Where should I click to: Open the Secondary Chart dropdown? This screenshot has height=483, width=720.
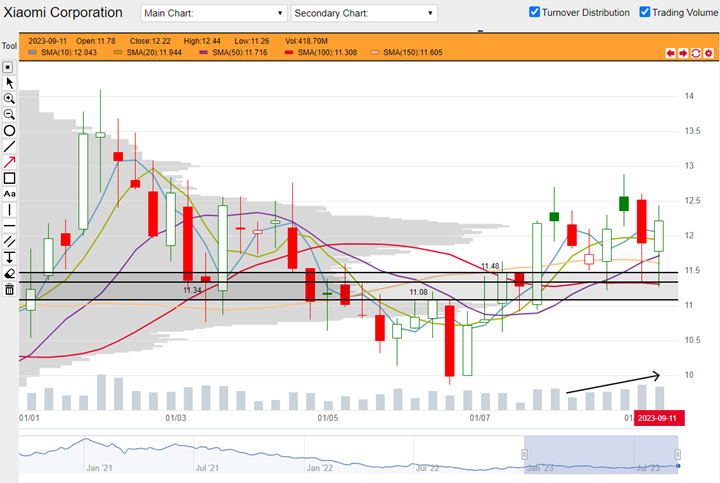click(364, 13)
